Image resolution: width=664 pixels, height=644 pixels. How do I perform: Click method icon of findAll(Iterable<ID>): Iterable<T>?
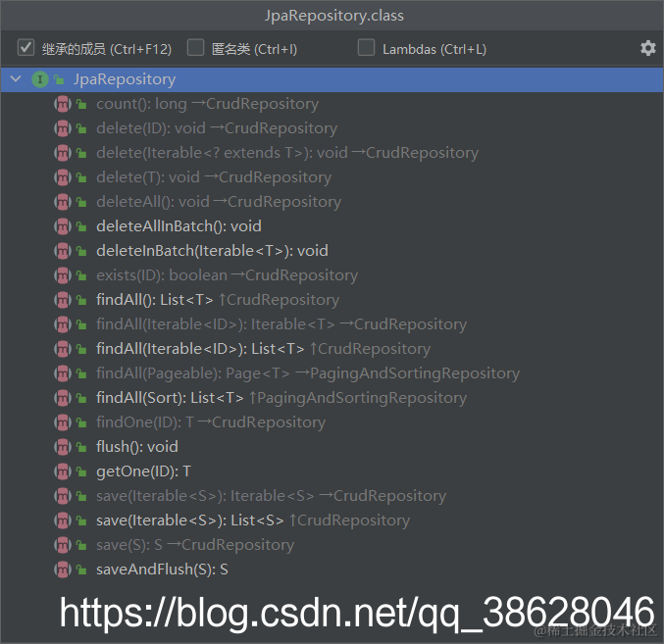pos(62,325)
